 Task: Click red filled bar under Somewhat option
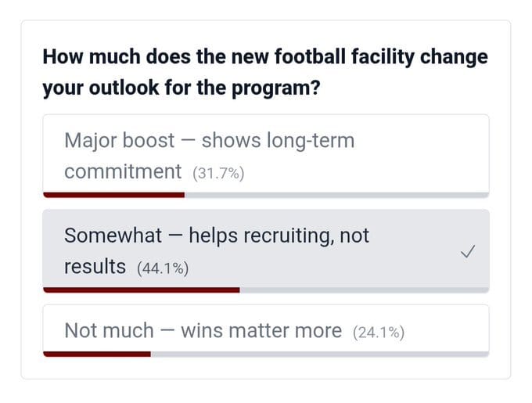coord(141,290)
